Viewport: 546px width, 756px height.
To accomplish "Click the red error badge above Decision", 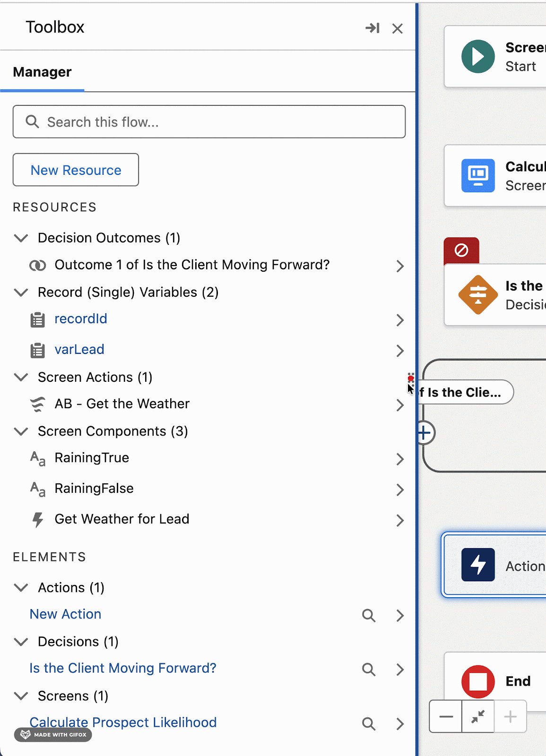I will (x=461, y=250).
